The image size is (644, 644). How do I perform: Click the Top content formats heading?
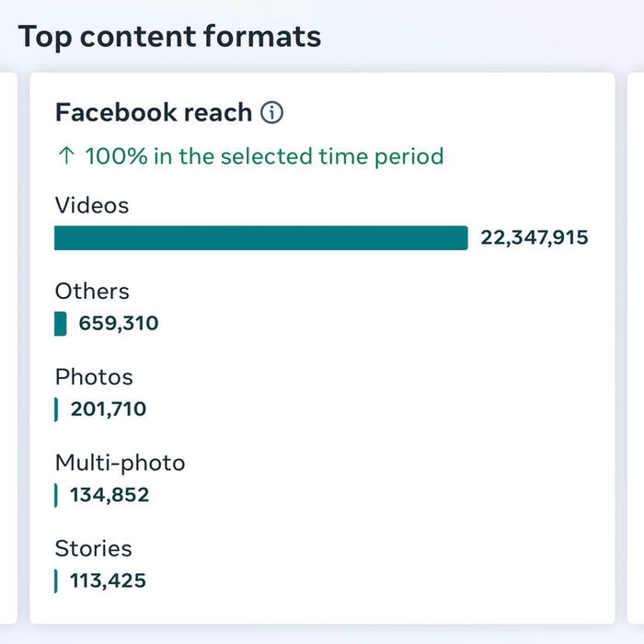(x=169, y=37)
